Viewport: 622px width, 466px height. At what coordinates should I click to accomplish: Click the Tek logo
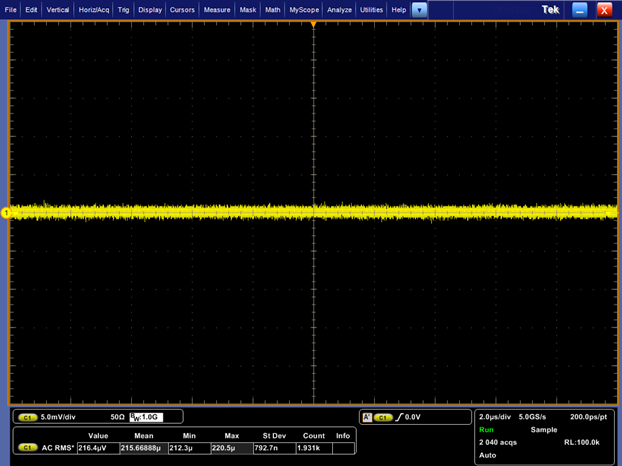[550, 10]
